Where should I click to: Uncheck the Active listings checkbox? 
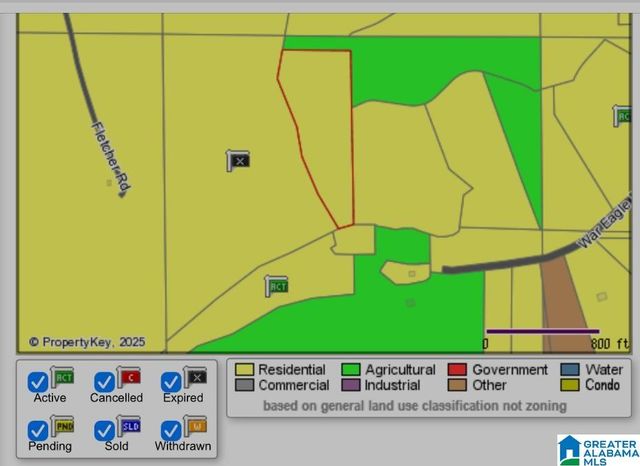click(x=38, y=381)
